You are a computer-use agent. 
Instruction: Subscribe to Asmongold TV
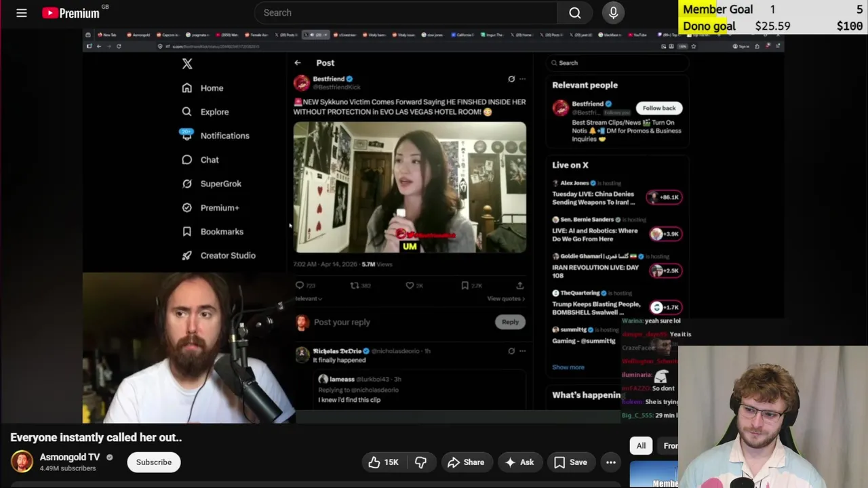click(x=154, y=462)
